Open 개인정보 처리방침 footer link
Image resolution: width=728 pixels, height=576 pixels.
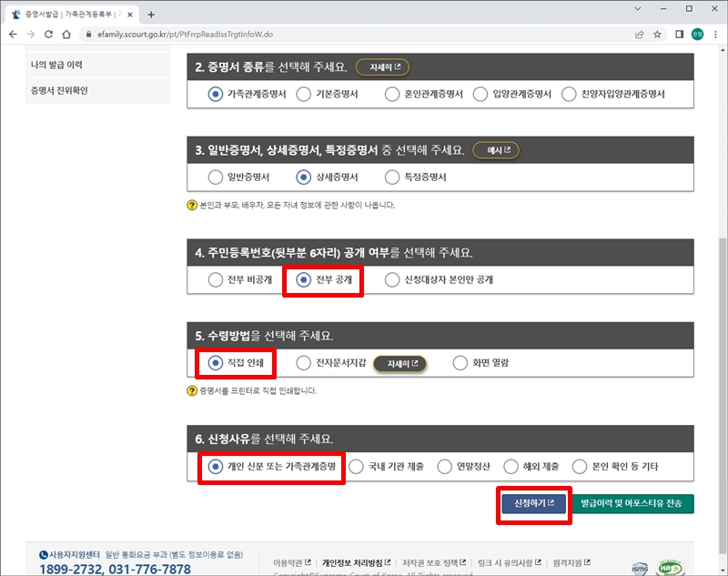356,563
